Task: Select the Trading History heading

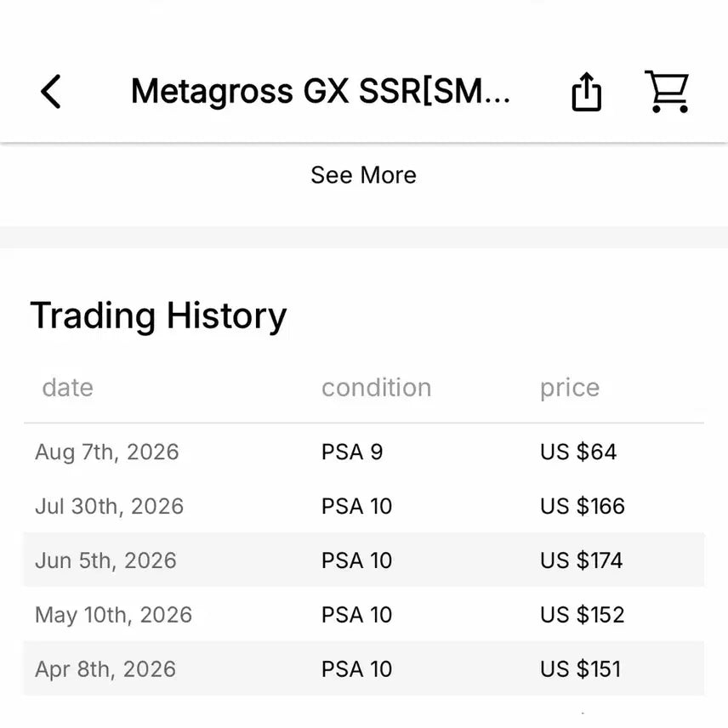Action: pyautogui.click(x=158, y=316)
